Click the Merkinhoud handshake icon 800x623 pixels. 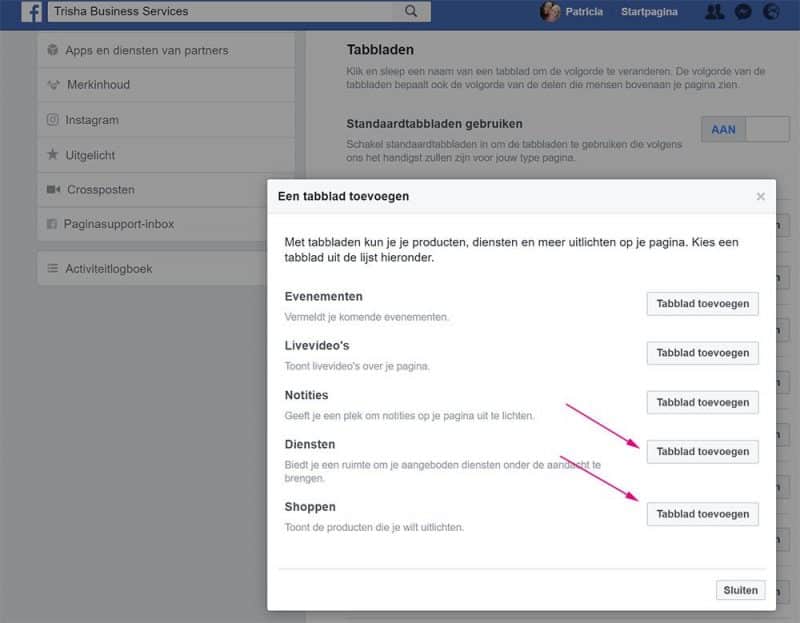(54, 85)
